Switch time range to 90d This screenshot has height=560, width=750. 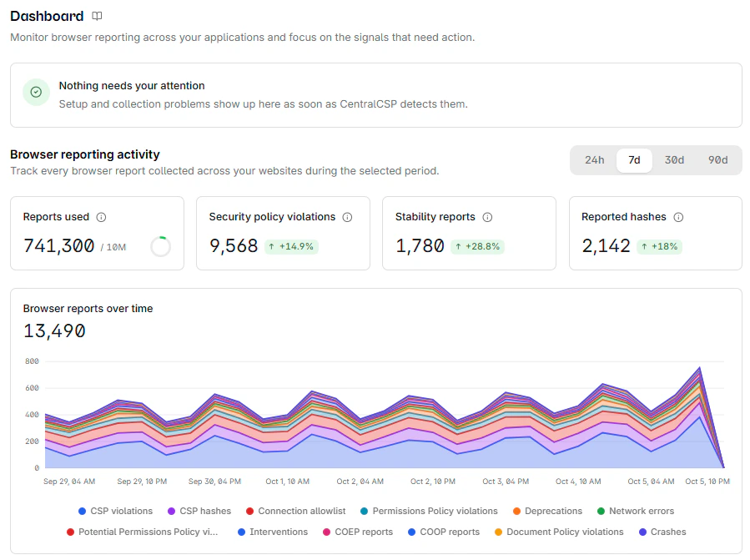[718, 160]
